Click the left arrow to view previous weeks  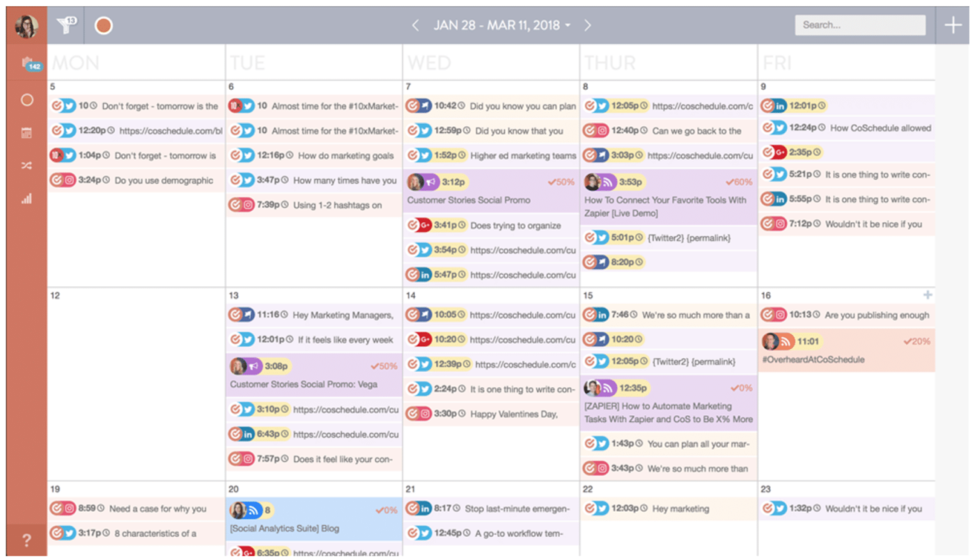coord(415,24)
